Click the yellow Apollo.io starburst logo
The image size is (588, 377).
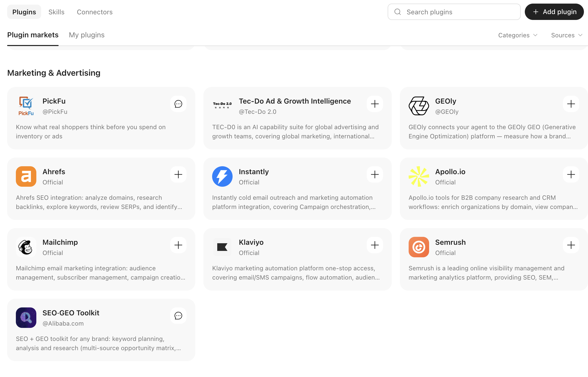[419, 176]
